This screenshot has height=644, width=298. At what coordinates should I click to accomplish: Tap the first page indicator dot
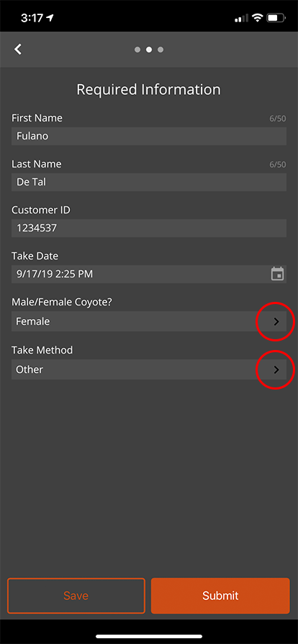(x=137, y=50)
